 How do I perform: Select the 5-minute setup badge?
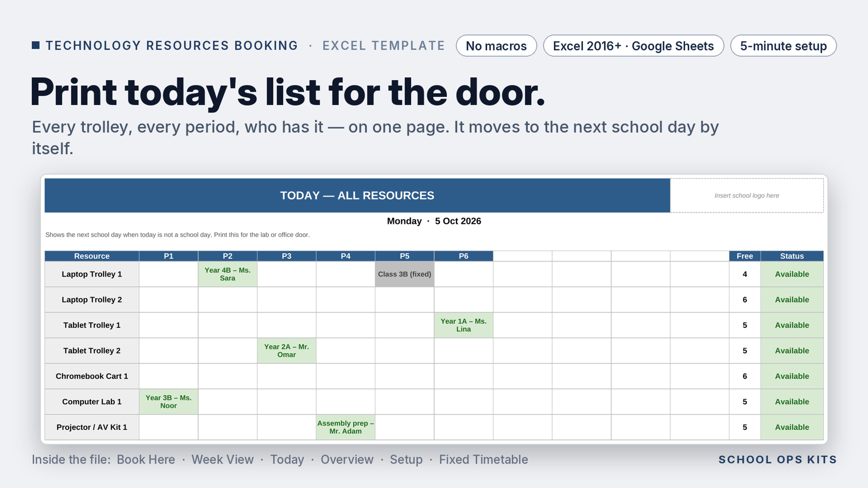coord(783,46)
